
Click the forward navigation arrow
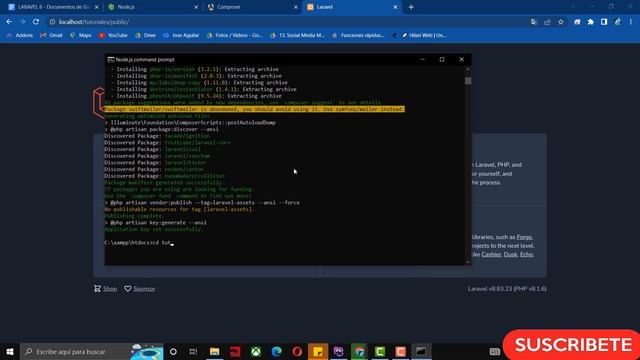[22, 22]
